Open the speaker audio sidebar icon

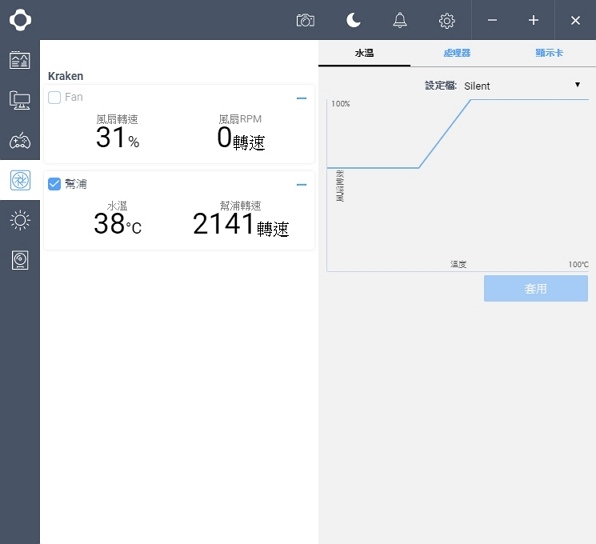(20, 260)
